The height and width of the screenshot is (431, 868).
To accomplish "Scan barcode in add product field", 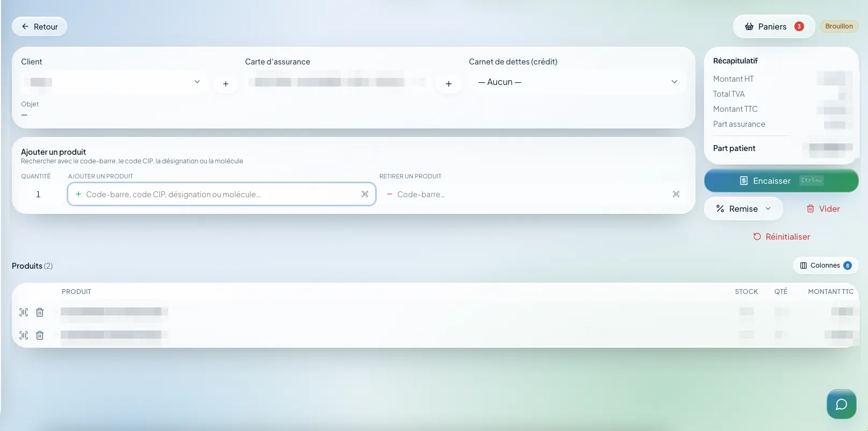I will 365,194.
